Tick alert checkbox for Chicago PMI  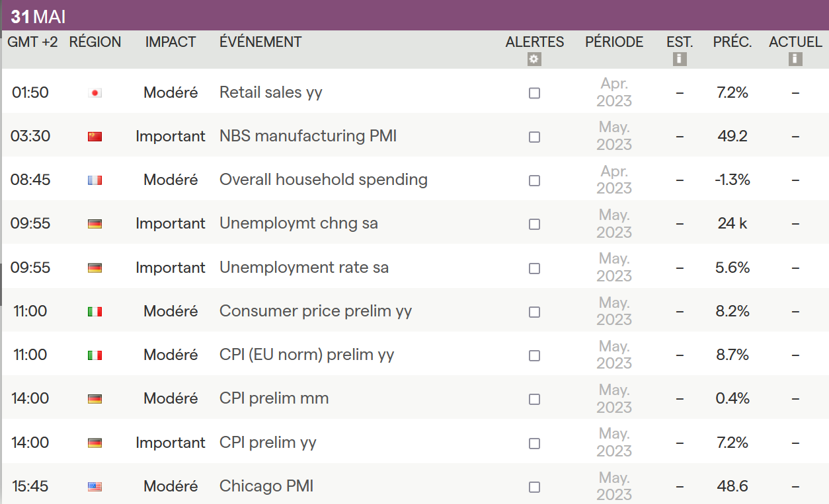[x=534, y=487]
